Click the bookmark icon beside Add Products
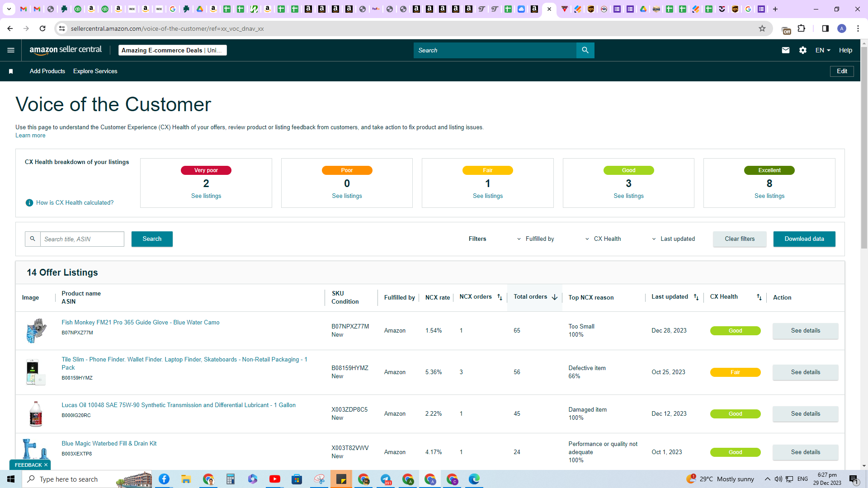Viewport: 868px width, 488px height. (x=11, y=71)
